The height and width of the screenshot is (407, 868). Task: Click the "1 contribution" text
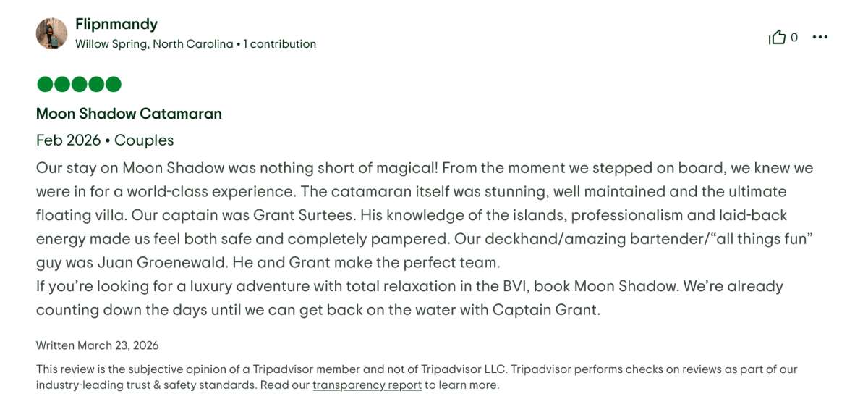pos(279,44)
